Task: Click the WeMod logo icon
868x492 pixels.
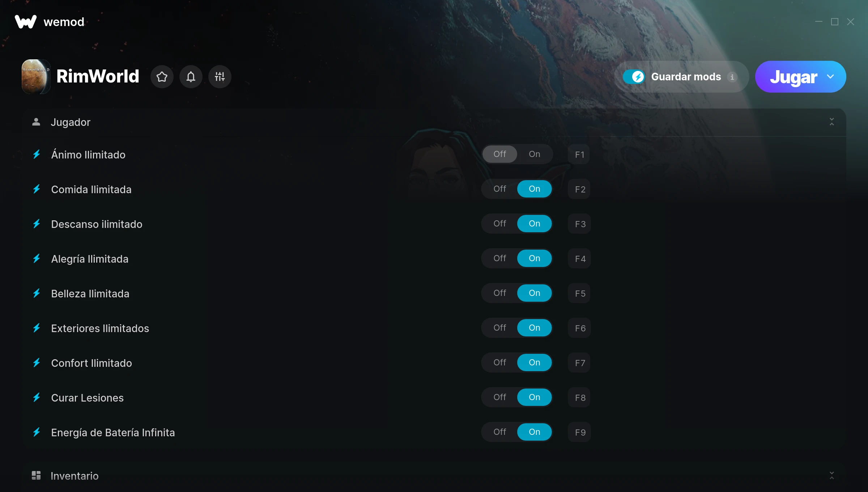Action: tap(26, 22)
